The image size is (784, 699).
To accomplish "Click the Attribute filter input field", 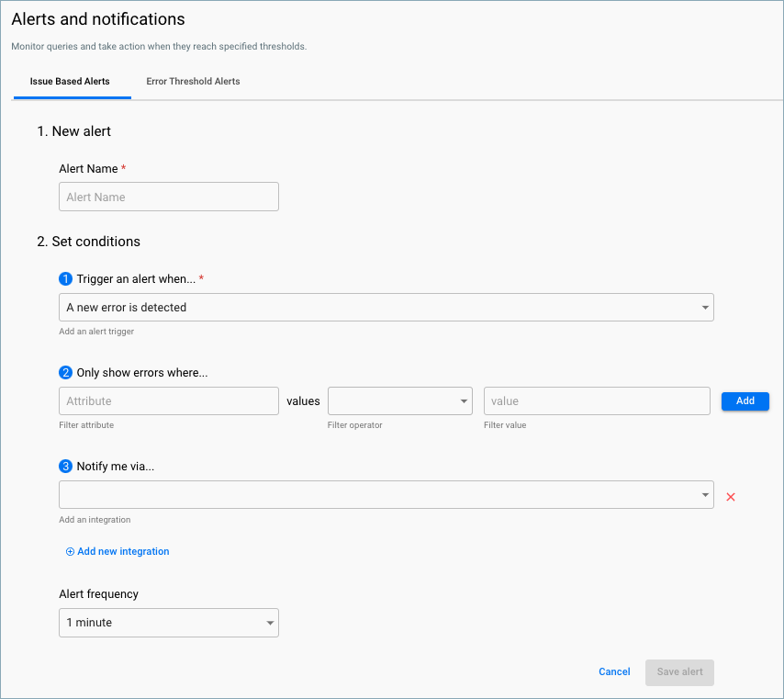I will [169, 400].
